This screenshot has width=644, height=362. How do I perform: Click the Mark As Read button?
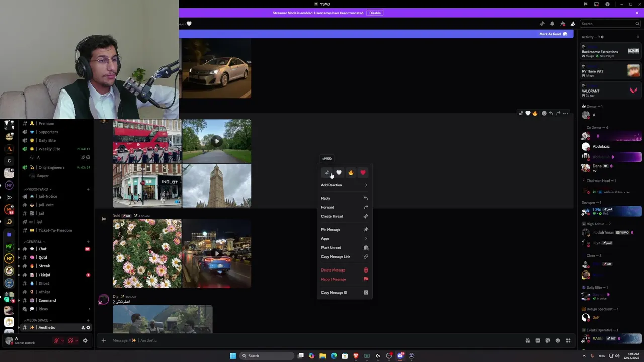[553, 34]
